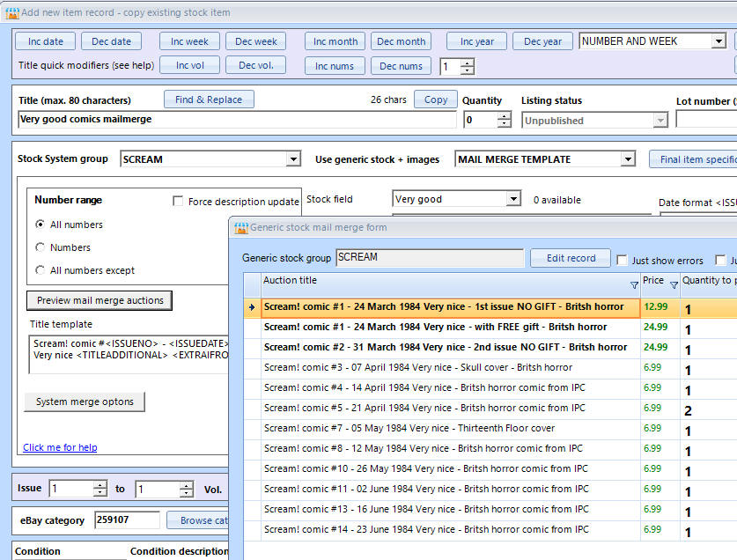The height and width of the screenshot is (560, 737).
Task: Open the Listing status Unpublished dropdown
Action: tap(660, 121)
